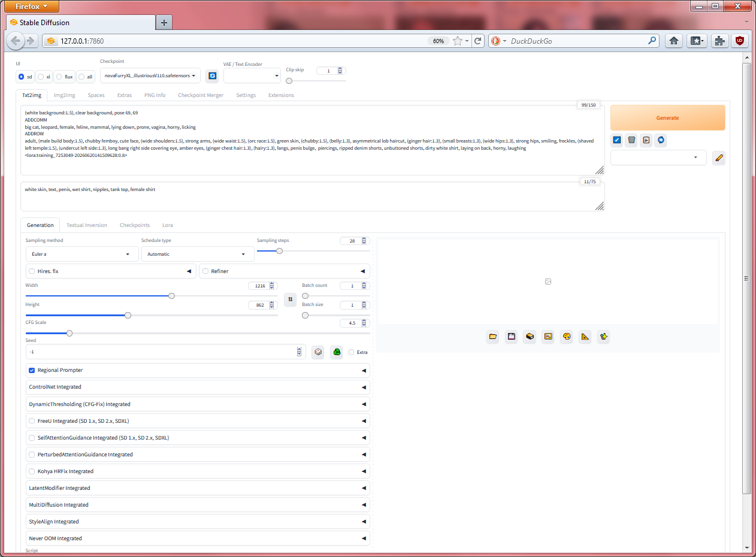Click the zip archive box icon
The height and width of the screenshot is (557, 756).
(530, 337)
